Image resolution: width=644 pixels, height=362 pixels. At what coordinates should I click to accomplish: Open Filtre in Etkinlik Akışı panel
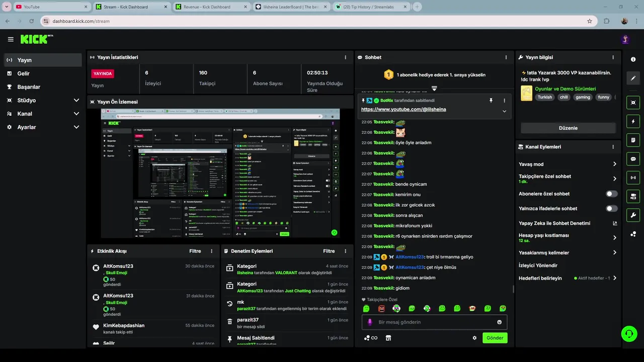point(195,251)
